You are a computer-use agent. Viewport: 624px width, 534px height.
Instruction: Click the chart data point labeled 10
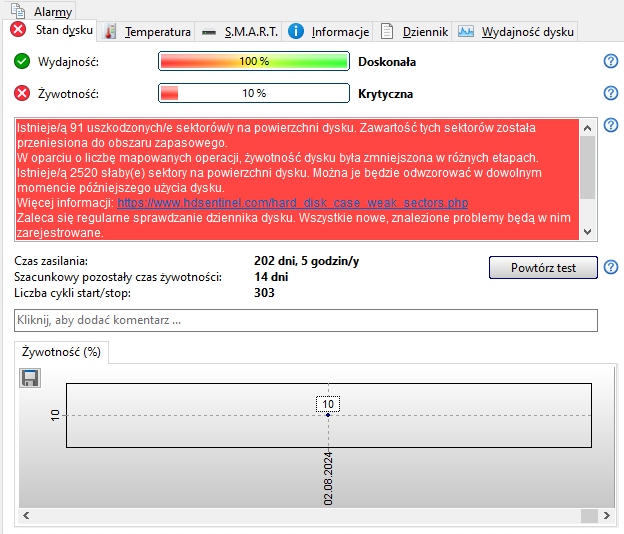point(328,415)
